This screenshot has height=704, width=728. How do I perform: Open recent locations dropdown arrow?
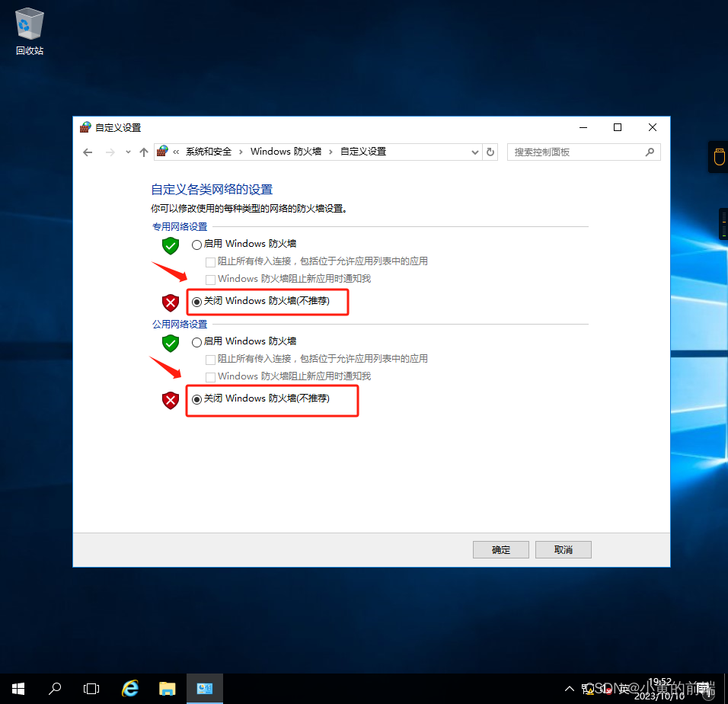coord(128,152)
